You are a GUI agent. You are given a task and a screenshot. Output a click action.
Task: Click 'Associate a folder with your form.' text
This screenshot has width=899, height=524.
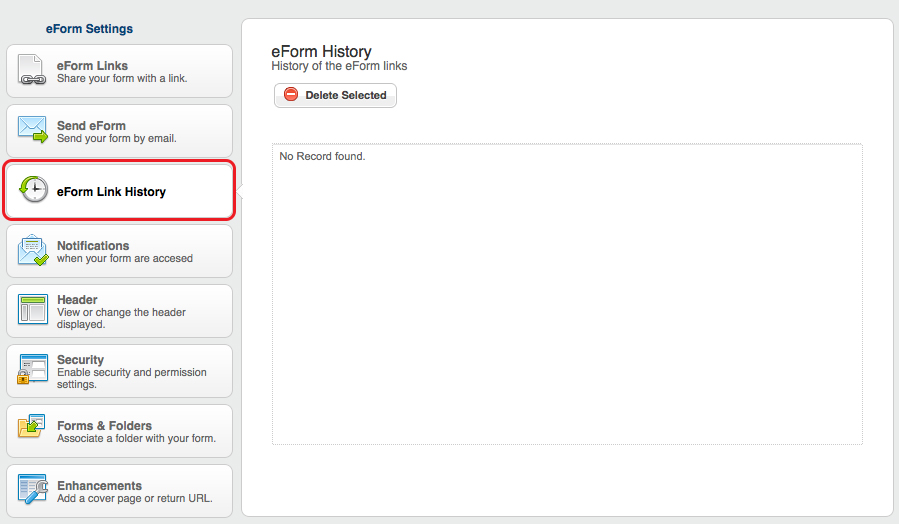click(x=136, y=439)
